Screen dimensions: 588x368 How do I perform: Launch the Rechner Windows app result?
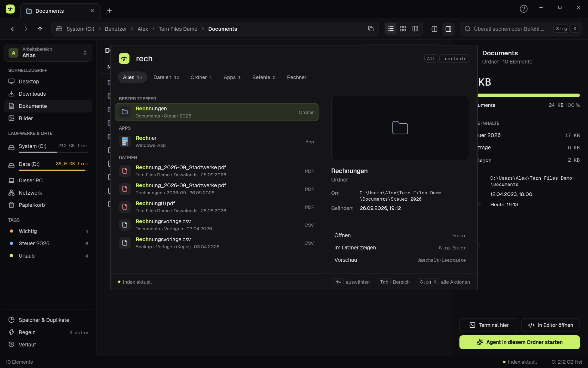pyautogui.click(x=216, y=141)
